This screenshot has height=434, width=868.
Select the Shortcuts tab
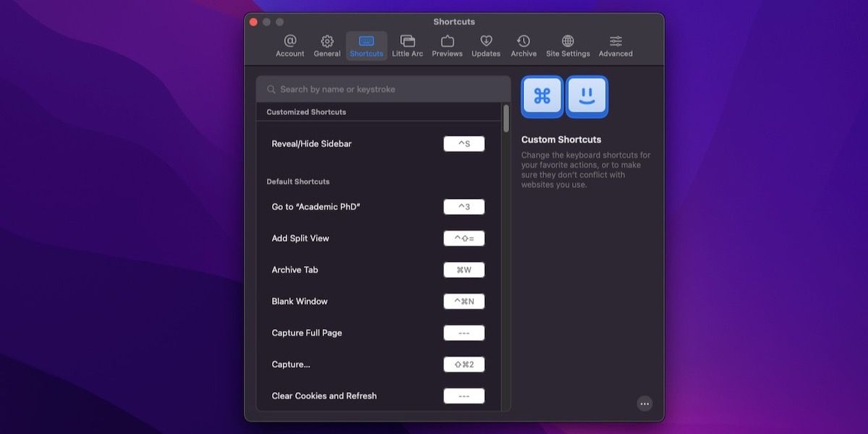click(x=367, y=46)
